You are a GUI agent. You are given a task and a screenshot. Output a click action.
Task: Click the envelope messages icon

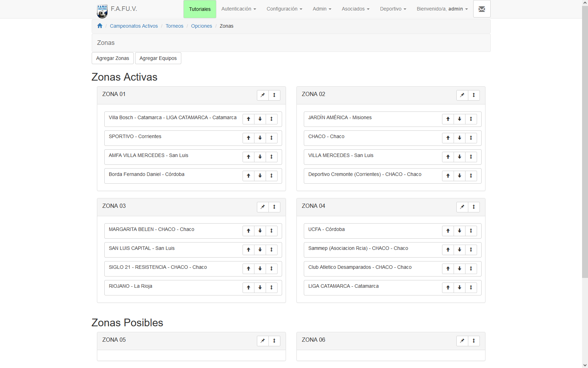coord(482,9)
